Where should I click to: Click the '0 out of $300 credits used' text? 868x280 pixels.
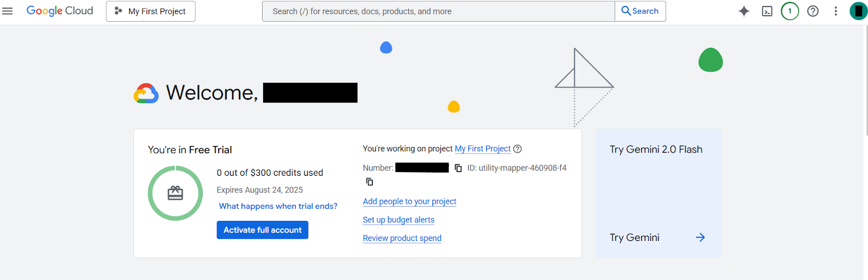pyautogui.click(x=270, y=173)
